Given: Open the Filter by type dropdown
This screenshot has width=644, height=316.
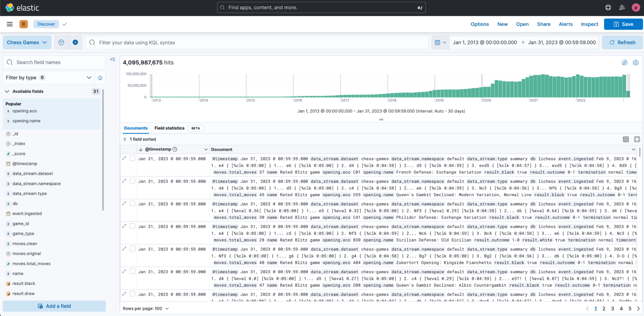Looking at the screenshot, I should coord(49,78).
